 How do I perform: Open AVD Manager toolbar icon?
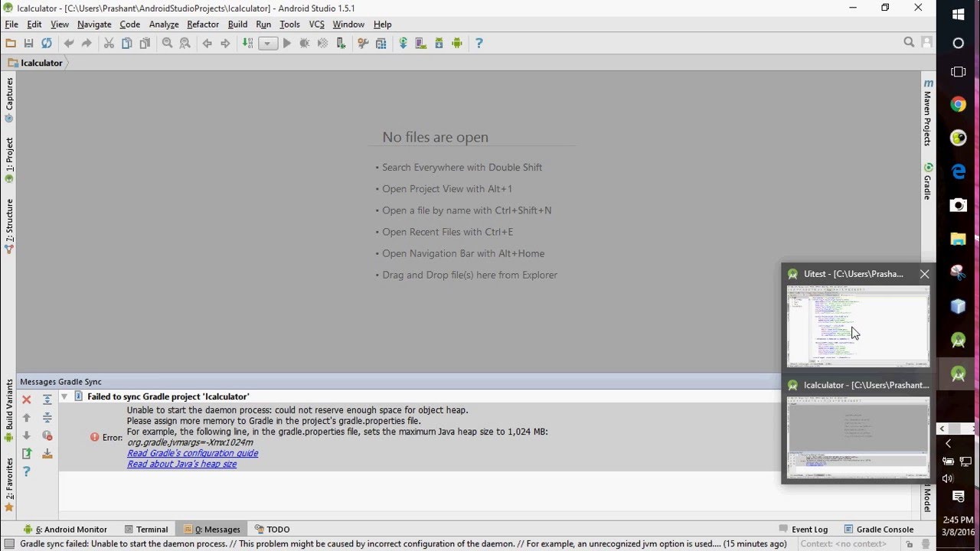[x=421, y=44]
